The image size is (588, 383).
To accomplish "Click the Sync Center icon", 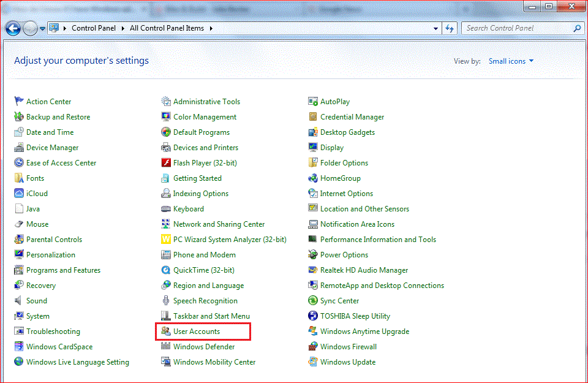I will tap(313, 301).
